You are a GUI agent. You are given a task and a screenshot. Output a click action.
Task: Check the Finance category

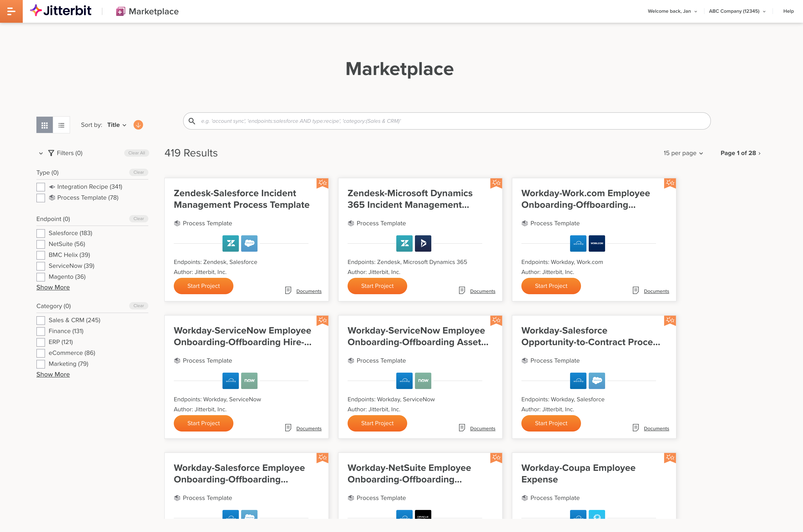coord(41,331)
